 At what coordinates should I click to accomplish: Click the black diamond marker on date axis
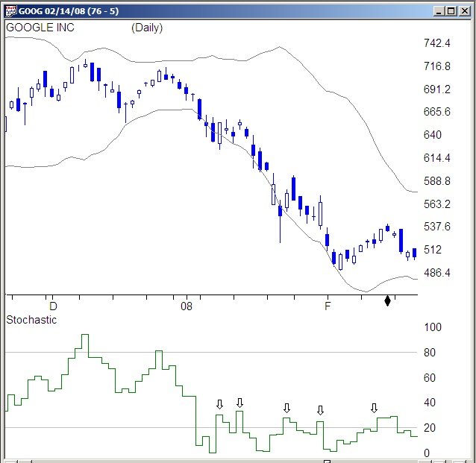[x=387, y=300]
